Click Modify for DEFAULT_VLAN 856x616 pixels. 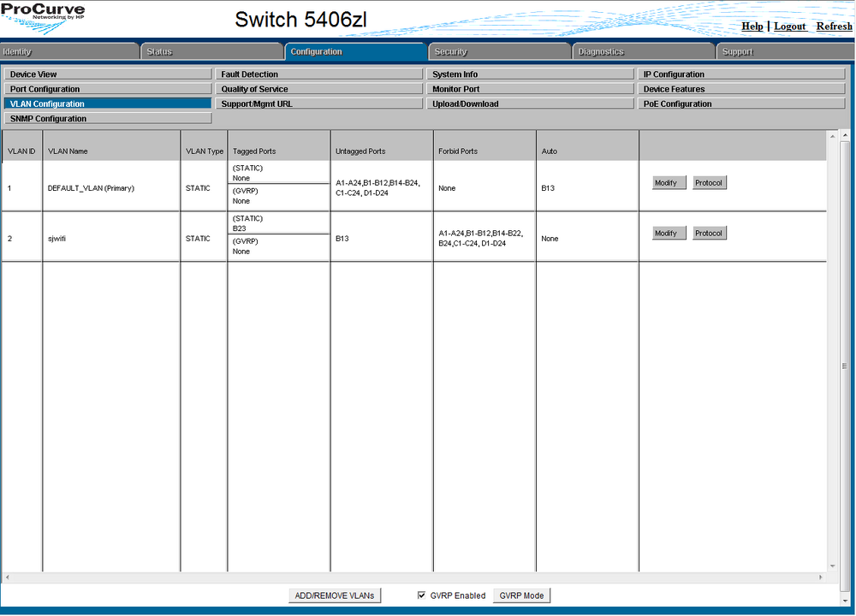tap(669, 183)
